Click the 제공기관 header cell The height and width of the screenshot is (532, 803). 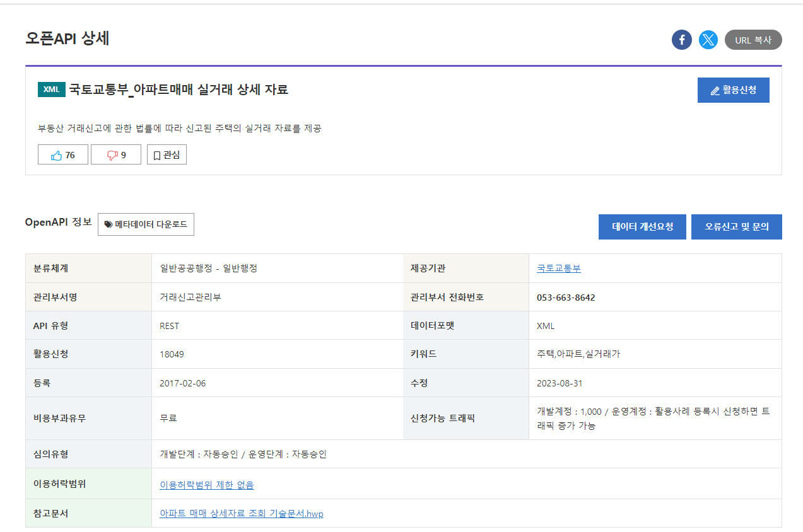(466, 268)
